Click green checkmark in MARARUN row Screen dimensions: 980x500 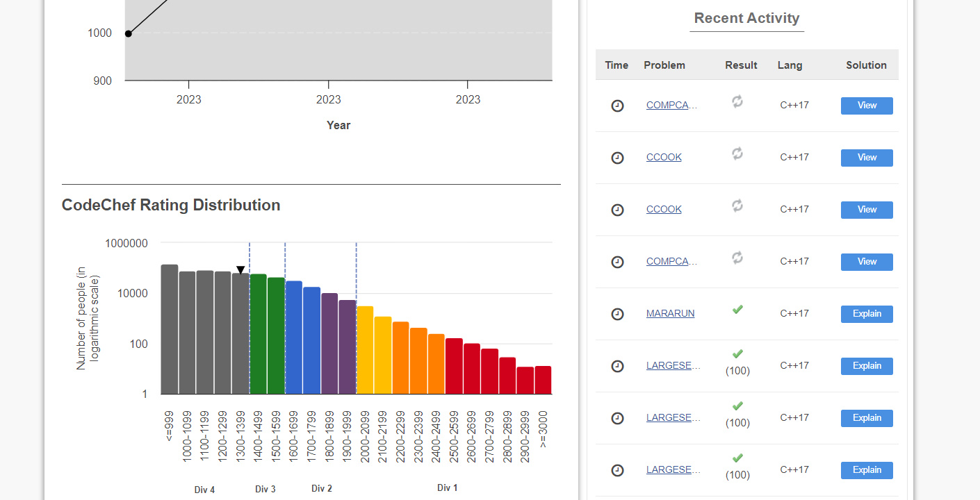pos(737,309)
